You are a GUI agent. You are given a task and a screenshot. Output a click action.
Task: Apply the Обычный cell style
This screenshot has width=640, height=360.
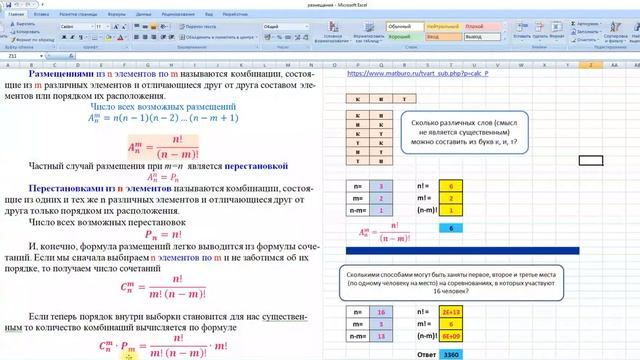pos(405,27)
